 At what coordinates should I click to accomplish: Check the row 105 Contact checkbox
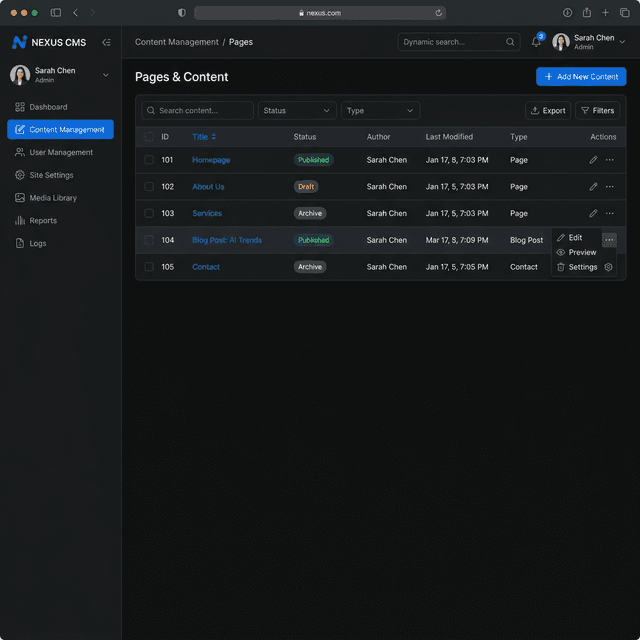tap(149, 267)
